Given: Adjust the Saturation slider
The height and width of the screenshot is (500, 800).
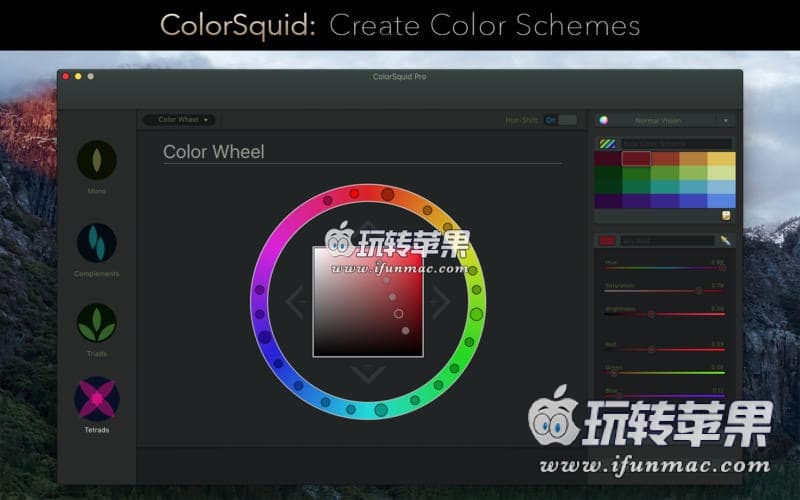Looking at the screenshot, I should (665, 291).
